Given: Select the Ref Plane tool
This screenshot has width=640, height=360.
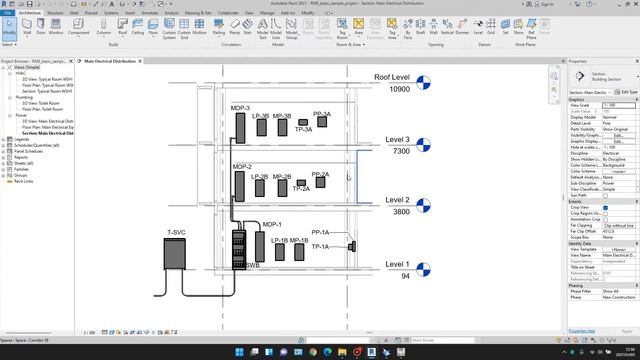Looking at the screenshot, I should (531, 29).
